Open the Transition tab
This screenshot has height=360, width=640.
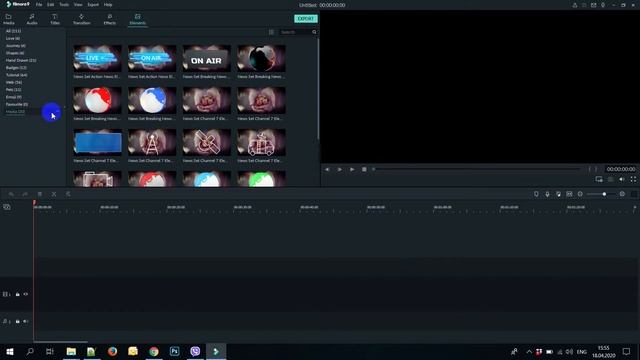click(x=81, y=19)
